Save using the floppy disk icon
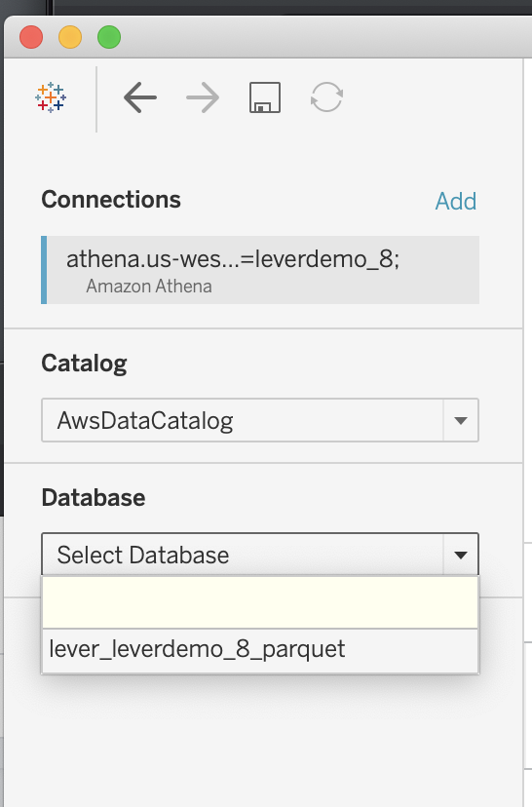Screen dimensions: 532x807 pos(265,97)
